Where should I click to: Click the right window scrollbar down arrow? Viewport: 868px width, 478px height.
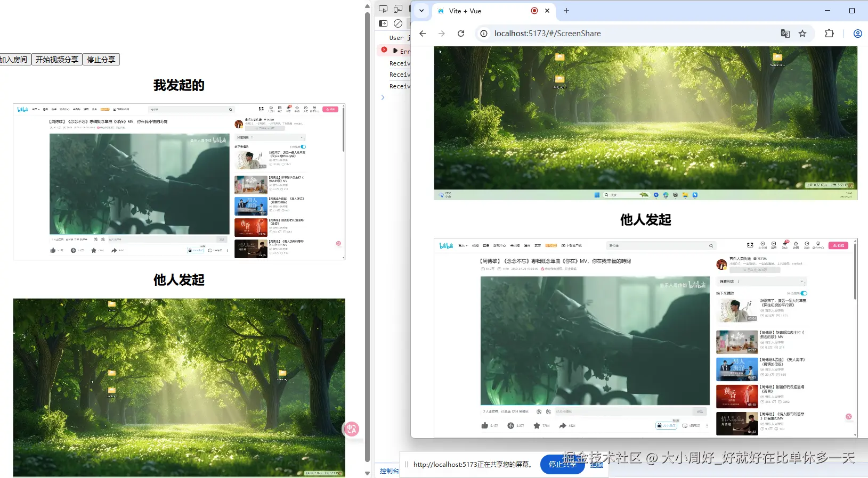pyautogui.click(x=856, y=435)
